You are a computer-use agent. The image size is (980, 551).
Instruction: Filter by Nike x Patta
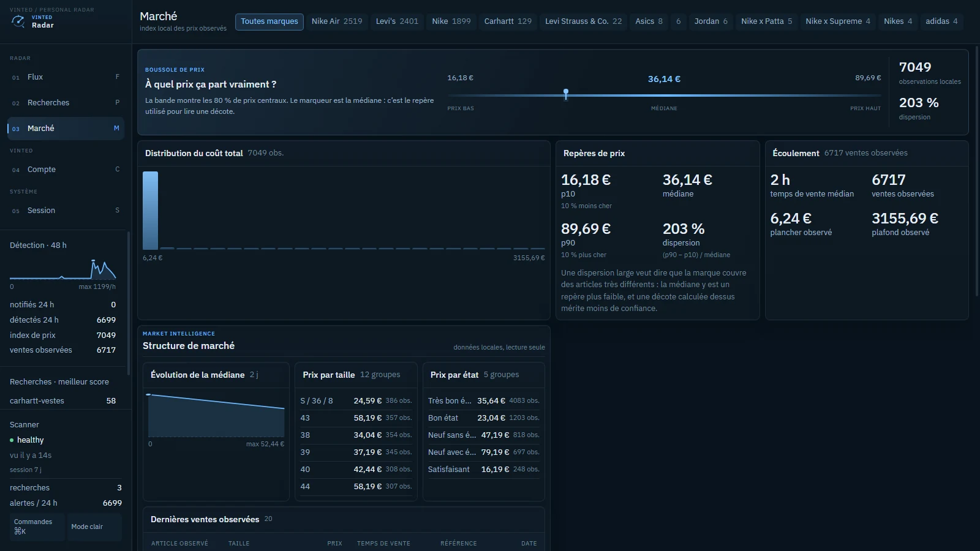point(767,21)
